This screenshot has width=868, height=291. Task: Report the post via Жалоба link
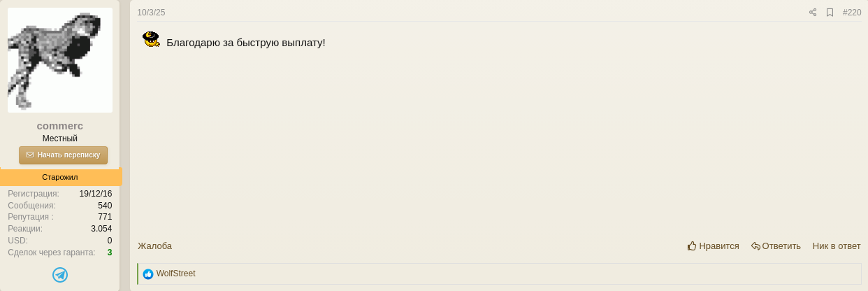coord(154,246)
